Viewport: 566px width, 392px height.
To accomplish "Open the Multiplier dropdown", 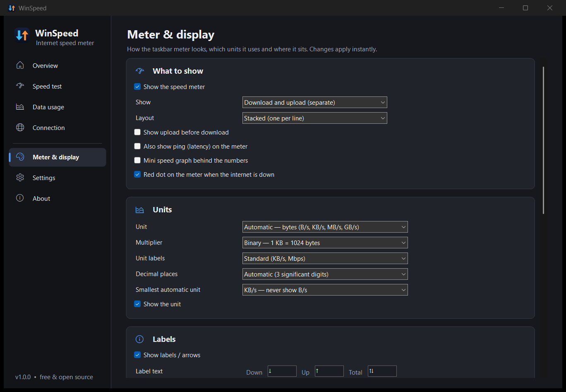I will pyautogui.click(x=325, y=243).
